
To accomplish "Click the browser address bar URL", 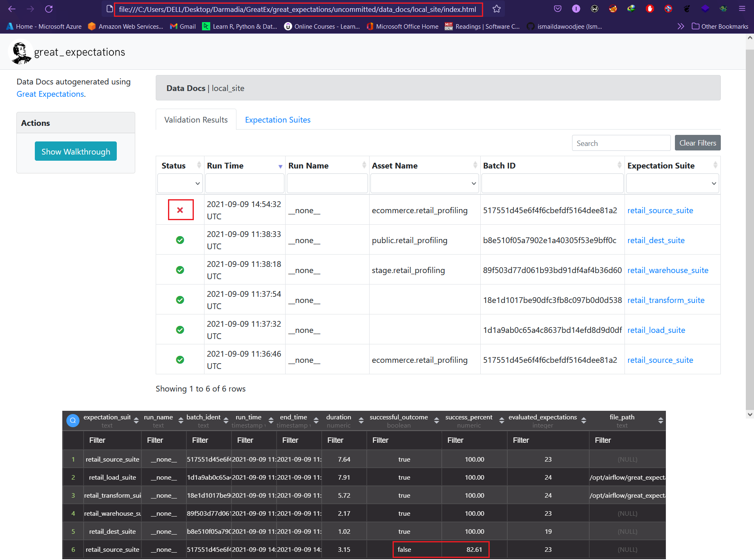I will coord(298,9).
